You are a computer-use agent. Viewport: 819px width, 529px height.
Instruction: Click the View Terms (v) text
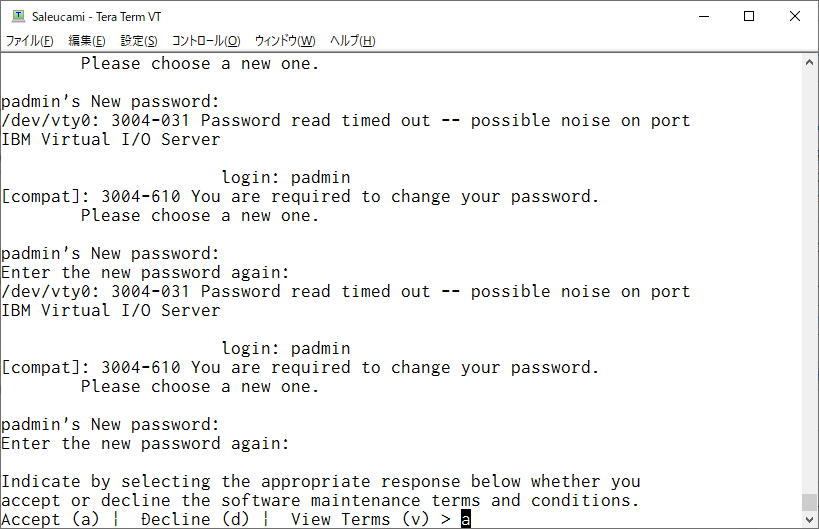pos(360,520)
